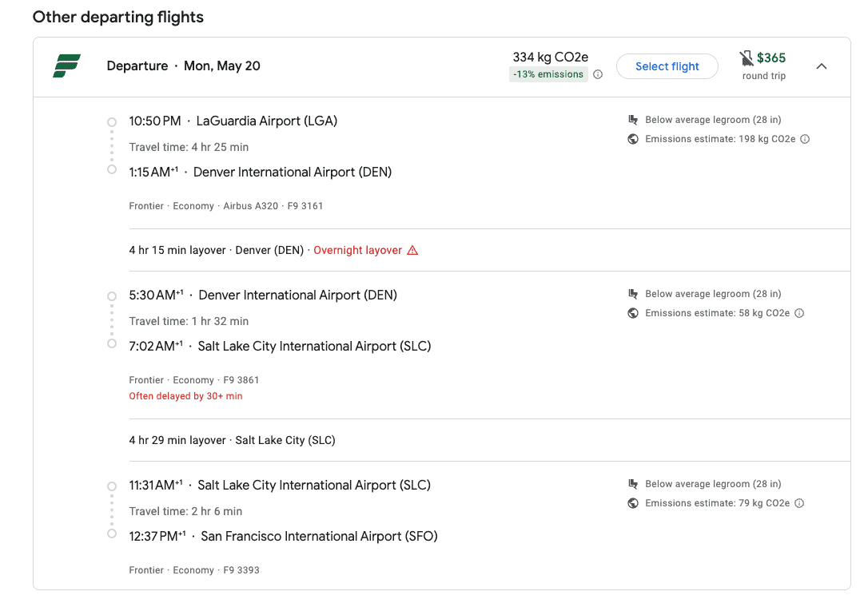Click info icon next to 198 kg CO2e
Image resolution: width=868 pixels, height=595 pixels.
coord(805,139)
